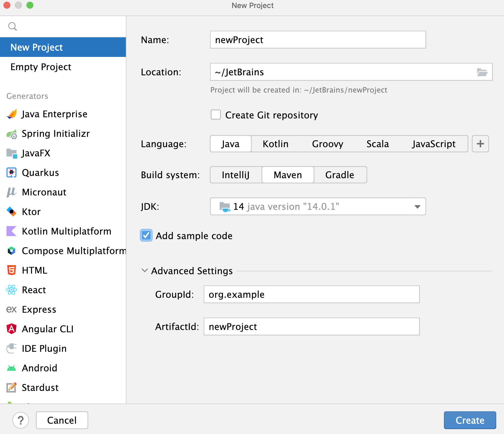The width and height of the screenshot is (504, 434).
Task: Cancel the new project dialog
Action: (x=61, y=420)
